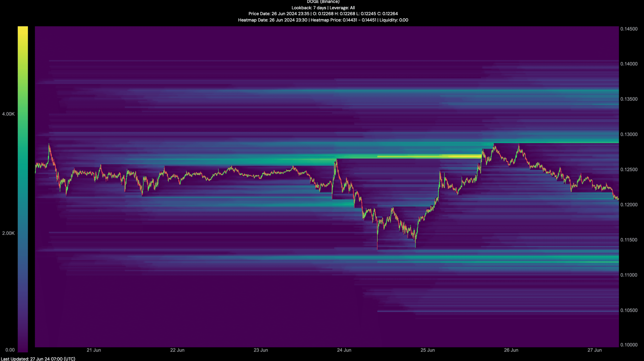Click the 0.00 colorbar scale label
The image size is (644, 361).
(10, 350)
